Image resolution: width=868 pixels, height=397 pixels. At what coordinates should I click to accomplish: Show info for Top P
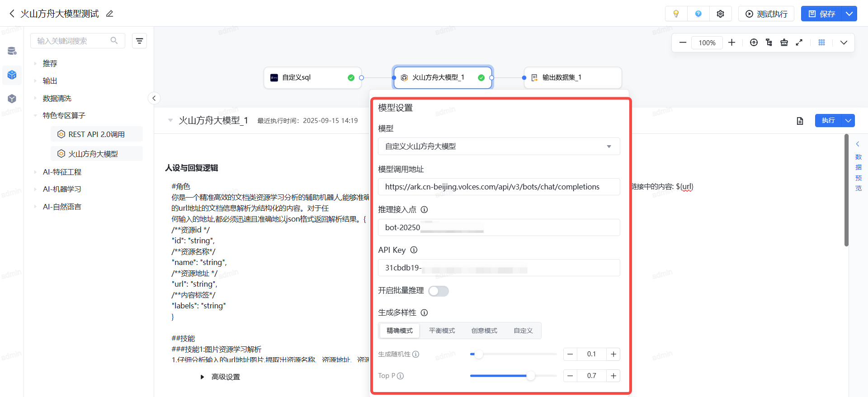pos(400,376)
